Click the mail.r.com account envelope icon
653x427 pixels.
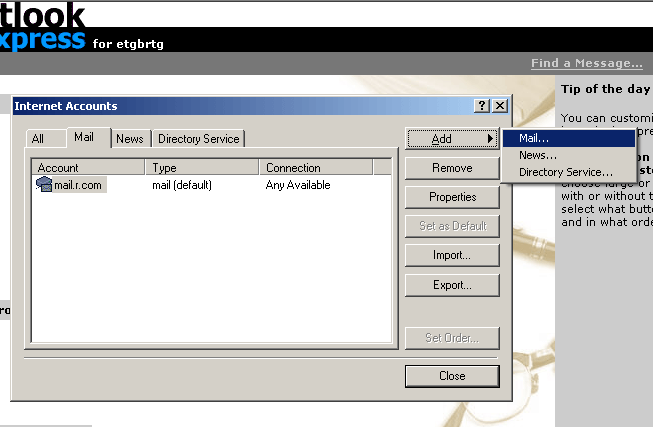point(44,184)
